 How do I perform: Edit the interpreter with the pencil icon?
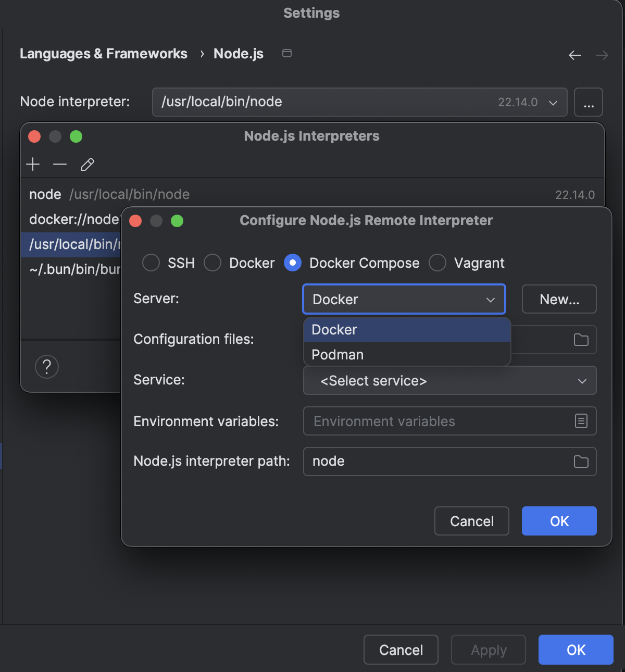[87, 164]
